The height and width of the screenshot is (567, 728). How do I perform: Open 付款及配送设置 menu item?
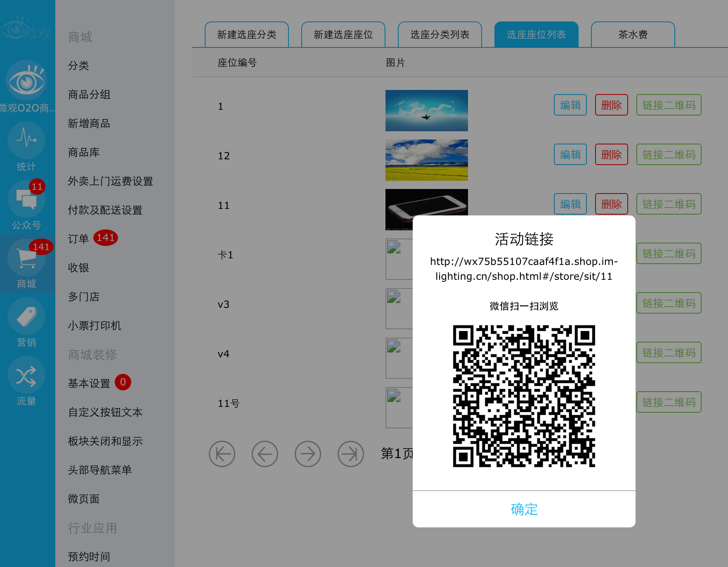(x=105, y=210)
